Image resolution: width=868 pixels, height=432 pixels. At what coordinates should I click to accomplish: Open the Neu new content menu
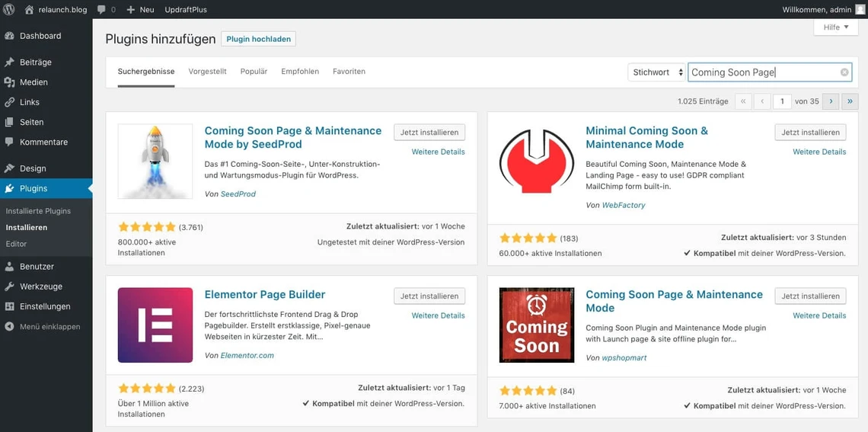pos(140,9)
